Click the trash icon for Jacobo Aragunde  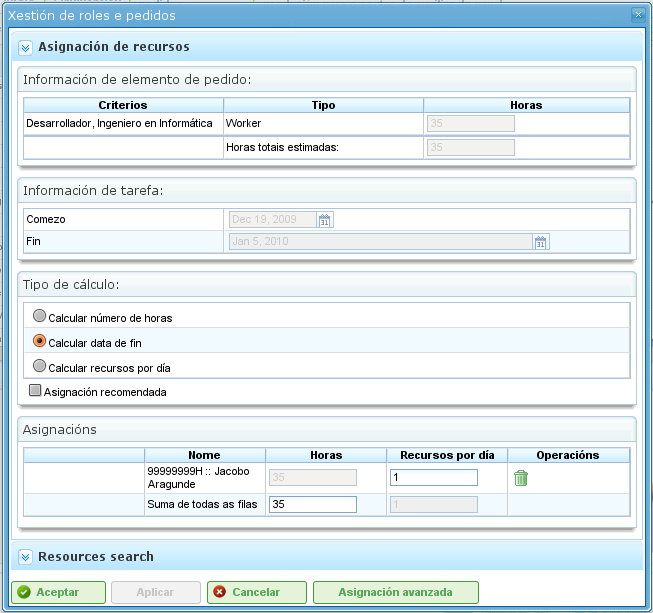pos(521,478)
